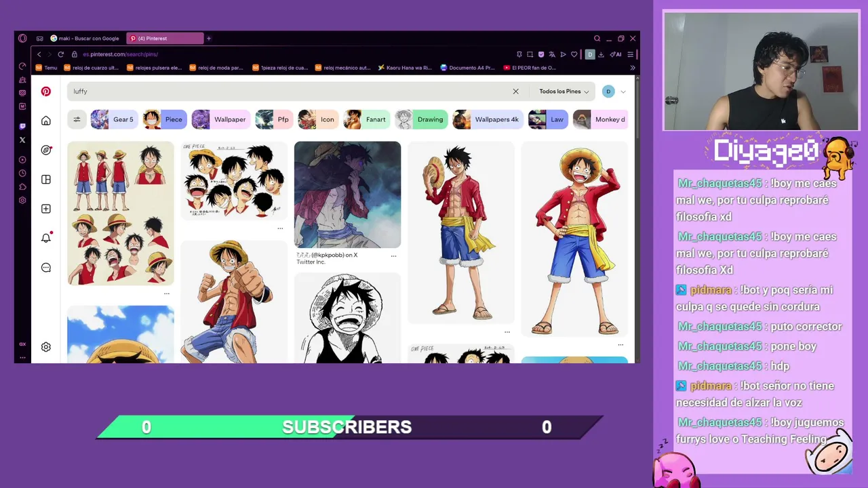Open X panel in Opera sidebar
This screenshot has width=868, height=488.
(x=22, y=140)
